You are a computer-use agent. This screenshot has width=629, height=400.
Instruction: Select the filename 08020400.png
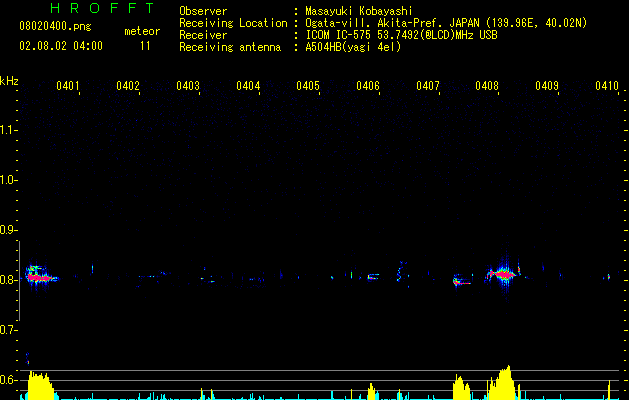coord(55,27)
